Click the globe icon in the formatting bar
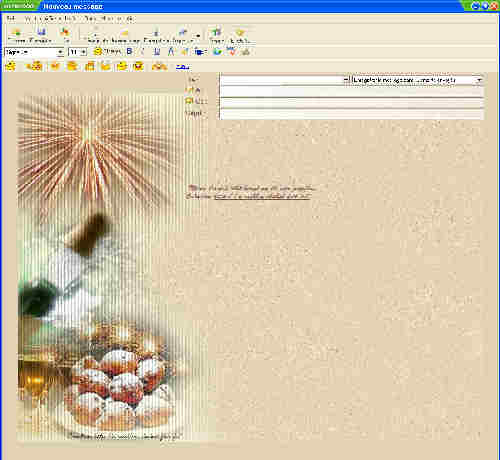Viewport: 500px width, 460px height. [217, 52]
